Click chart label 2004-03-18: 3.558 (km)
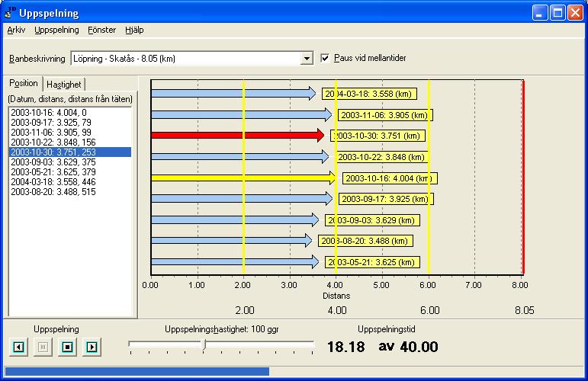 [x=369, y=94]
